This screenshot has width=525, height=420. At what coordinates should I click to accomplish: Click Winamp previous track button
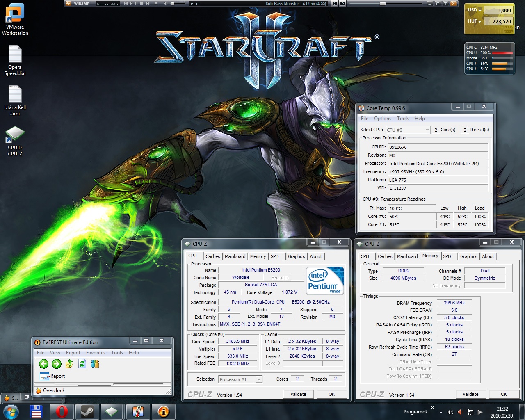tap(126, 3)
